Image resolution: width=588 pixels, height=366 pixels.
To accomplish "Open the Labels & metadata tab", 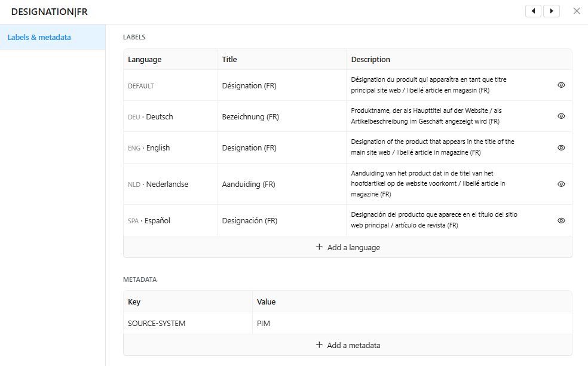I will pyautogui.click(x=53, y=37).
